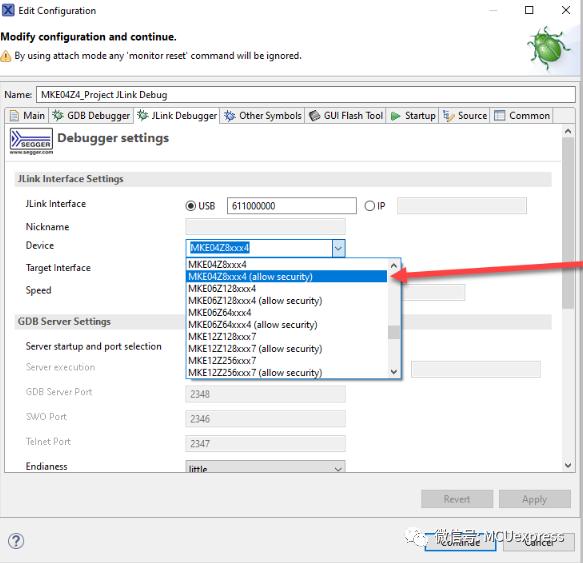Open the Main tab
The height and width of the screenshot is (563, 583).
tap(27, 116)
